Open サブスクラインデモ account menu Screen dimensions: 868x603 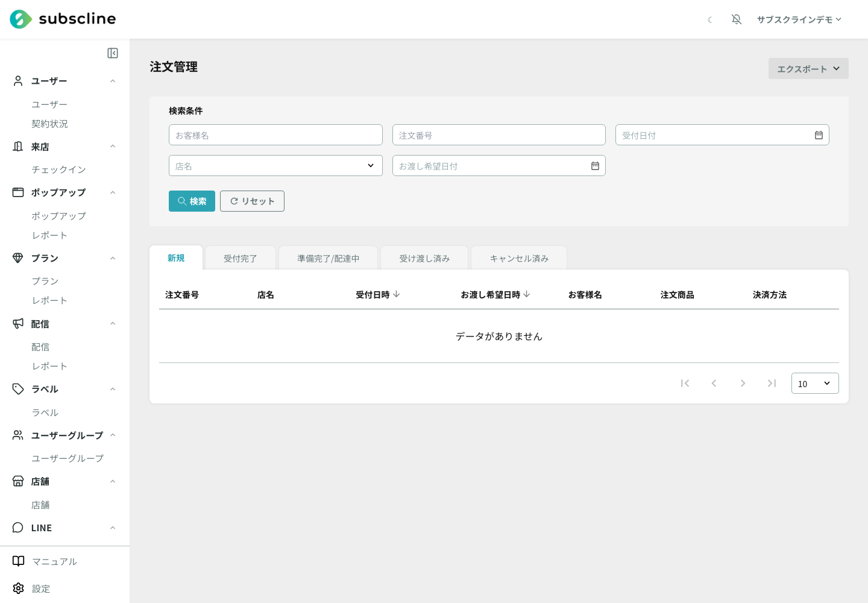pos(799,19)
